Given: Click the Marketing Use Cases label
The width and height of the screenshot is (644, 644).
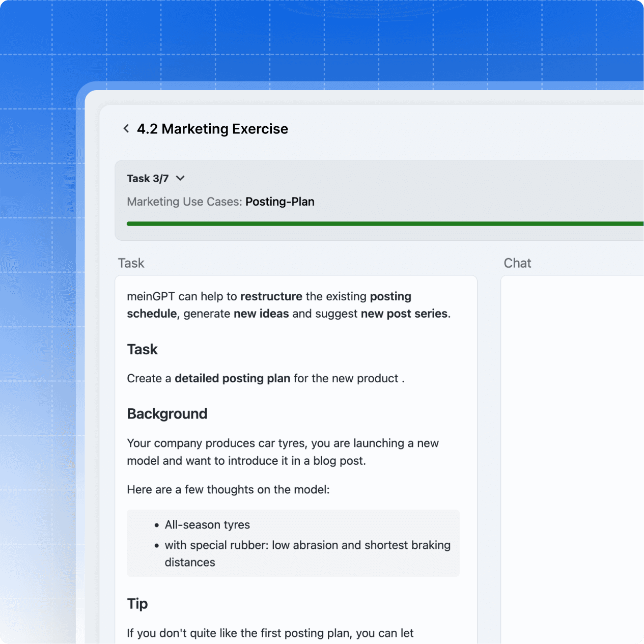Looking at the screenshot, I should pyautogui.click(x=184, y=202).
